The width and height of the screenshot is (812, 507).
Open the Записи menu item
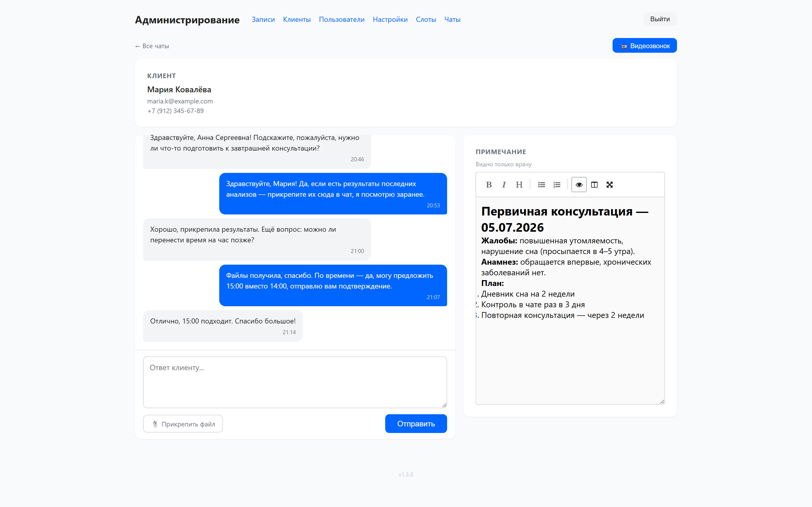click(x=263, y=20)
